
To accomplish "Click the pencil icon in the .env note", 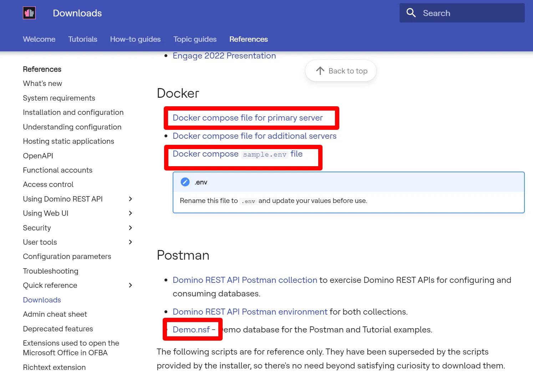I will click(185, 182).
